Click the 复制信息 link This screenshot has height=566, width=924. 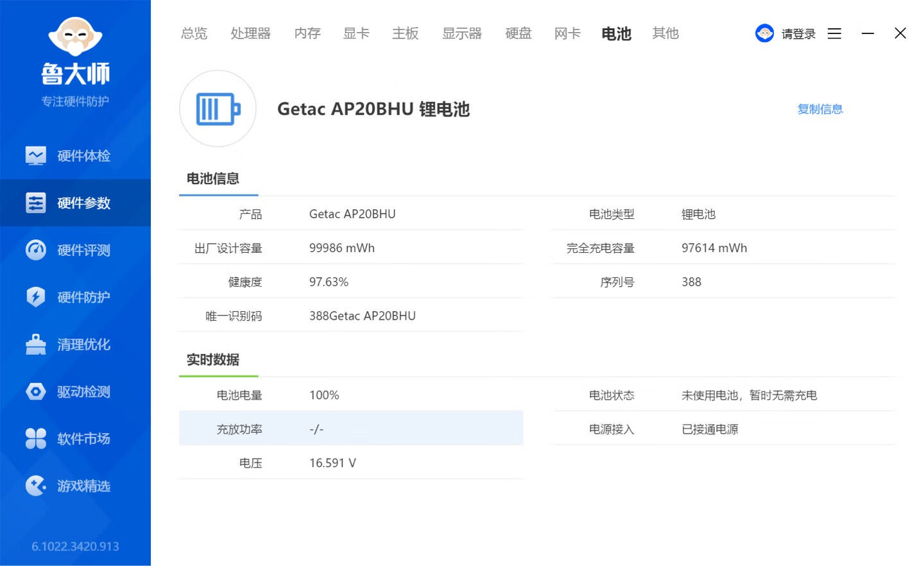pos(819,109)
